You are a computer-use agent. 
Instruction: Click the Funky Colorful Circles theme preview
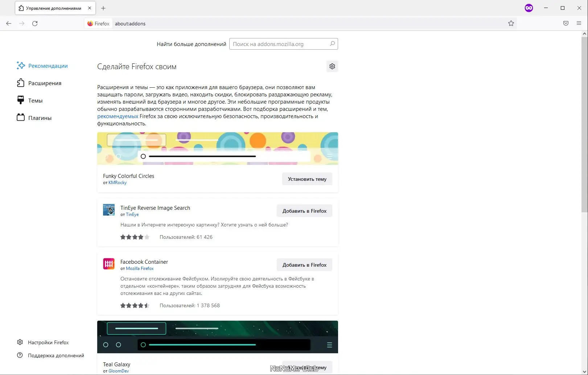coord(218,149)
